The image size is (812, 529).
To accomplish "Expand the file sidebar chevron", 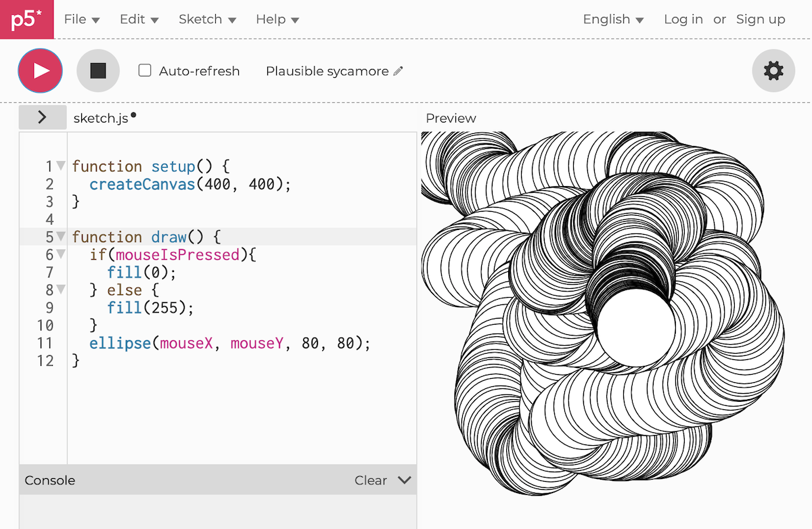I will pyautogui.click(x=42, y=117).
